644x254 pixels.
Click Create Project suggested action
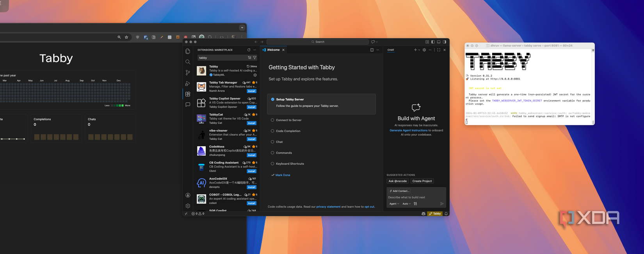pyautogui.click(x=422, y=181)
